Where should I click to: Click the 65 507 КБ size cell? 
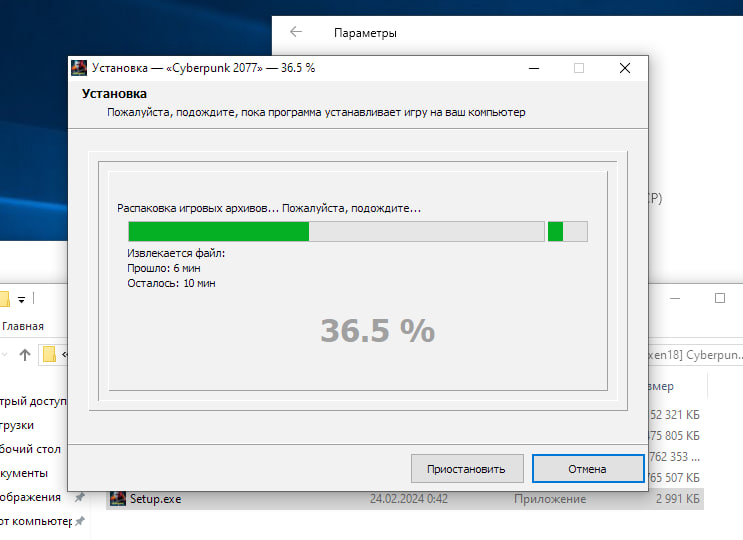pyautogui.click(x=675, y=477)
